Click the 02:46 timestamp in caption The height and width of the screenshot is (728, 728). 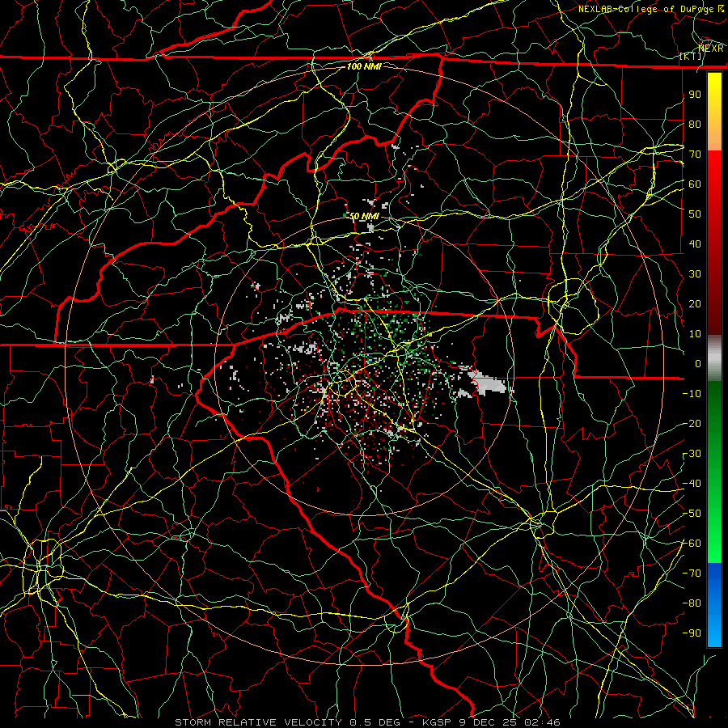[x=542, y=722]
